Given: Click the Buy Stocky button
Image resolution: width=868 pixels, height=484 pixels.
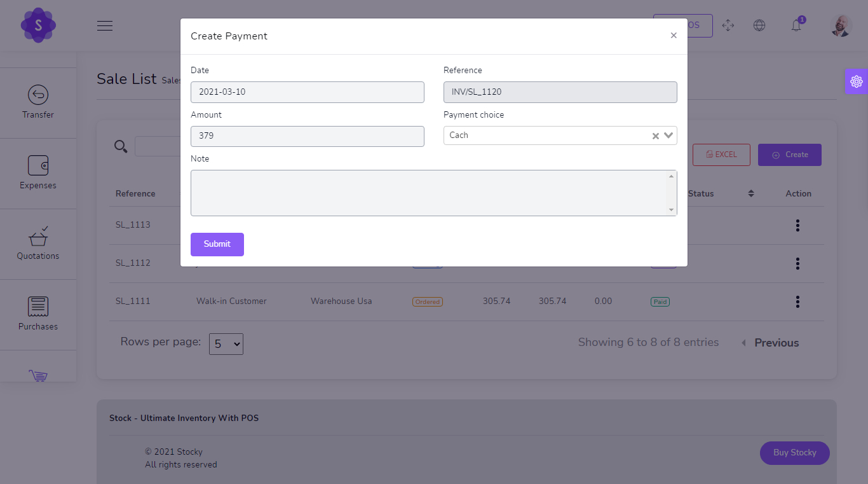Looking at the screenshot, I should click(794, 452).
